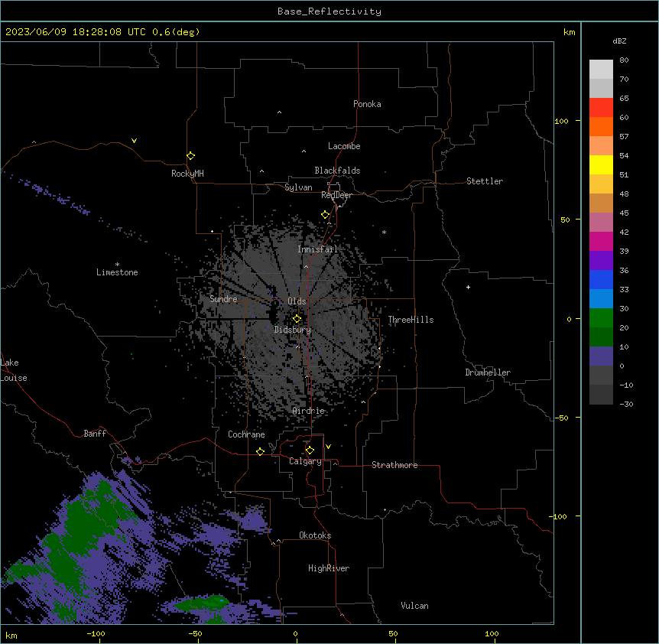Click the white asterisk above Limestone
This screenshot has width=659, height=644.
117,265
